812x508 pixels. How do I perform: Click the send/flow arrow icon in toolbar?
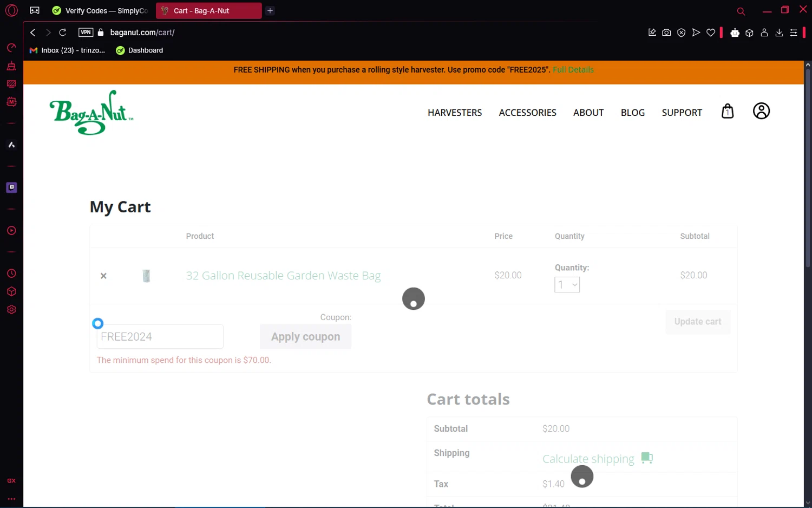coord(696,32)
